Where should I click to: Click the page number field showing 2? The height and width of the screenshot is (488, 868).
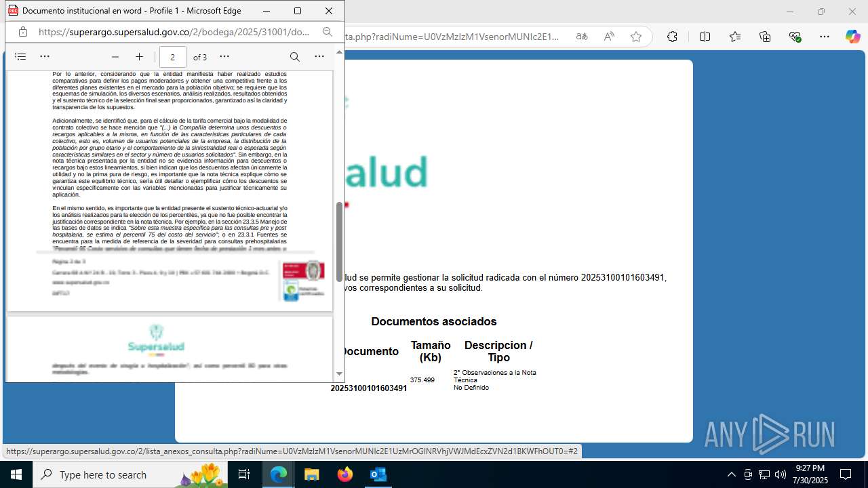(x=173, y=57)
